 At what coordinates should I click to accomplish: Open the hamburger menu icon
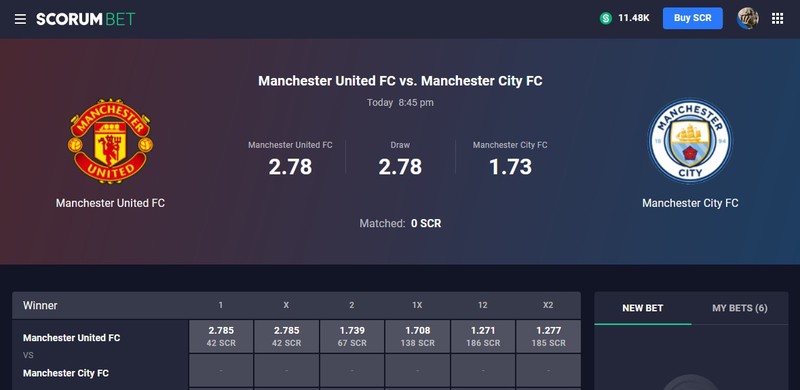(x=20, y=19)
